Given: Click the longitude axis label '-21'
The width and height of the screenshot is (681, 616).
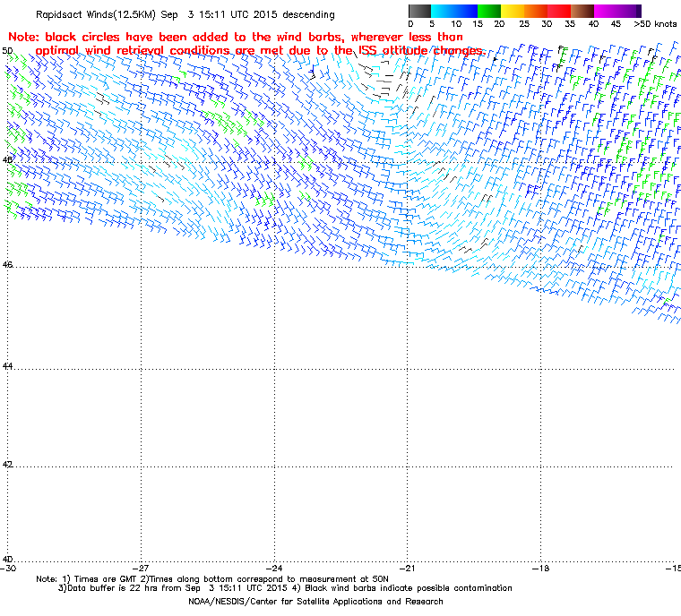Looking at the screenshot, I should point(407,569).
